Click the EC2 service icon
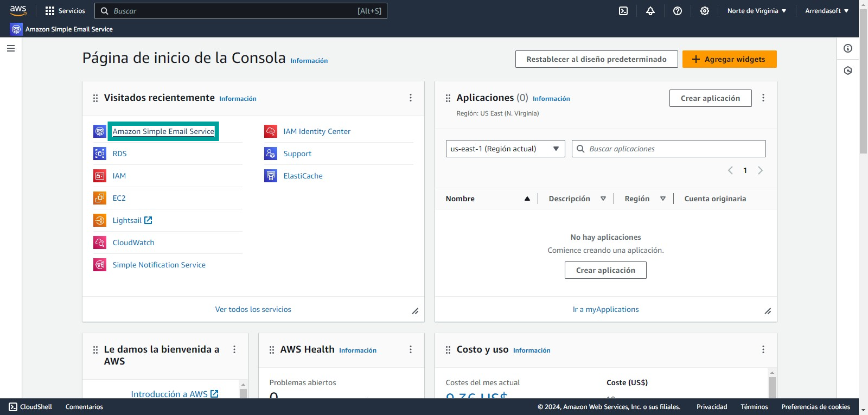The height and width of the screenshot is (415, 868). (x=100, y=198)
